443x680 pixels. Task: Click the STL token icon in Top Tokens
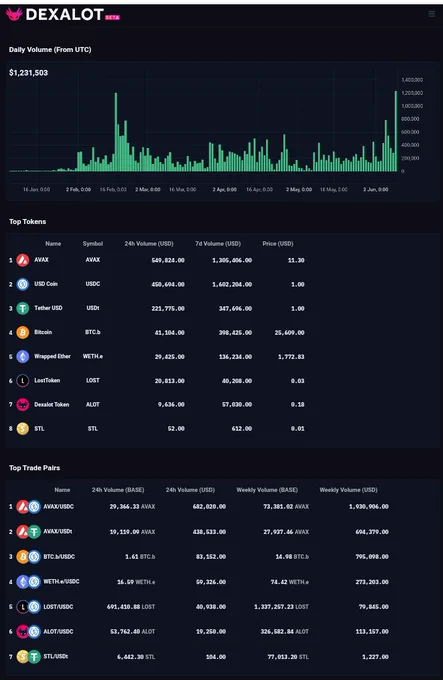coord(23,429)
